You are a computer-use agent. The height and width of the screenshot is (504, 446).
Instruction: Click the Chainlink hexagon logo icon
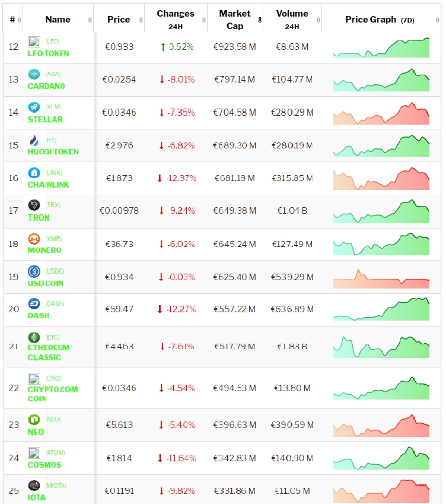click(x=34, y=173)
